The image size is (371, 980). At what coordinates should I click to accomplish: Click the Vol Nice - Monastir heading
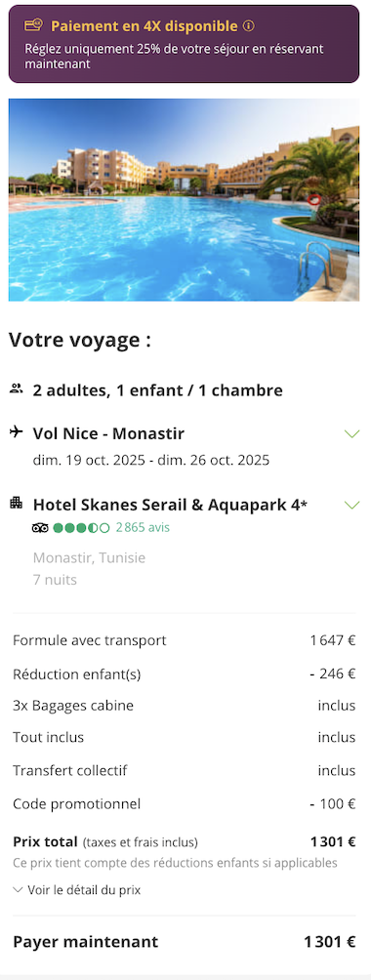pyautogui.click(x=108, y=433)
